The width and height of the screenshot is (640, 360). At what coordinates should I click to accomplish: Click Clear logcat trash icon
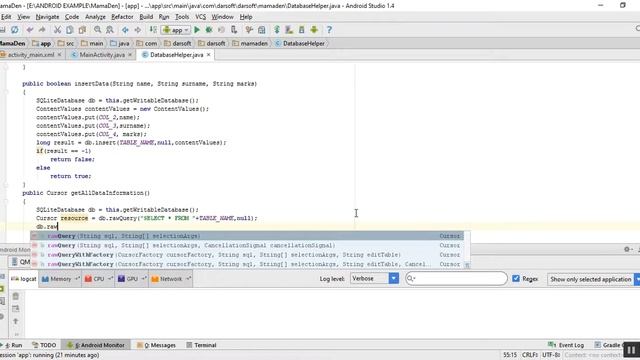click(x=16, y=296)
